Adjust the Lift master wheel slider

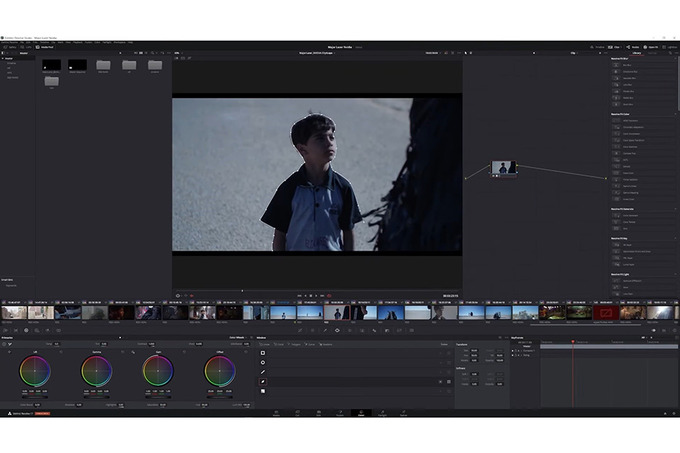tap(35, 397)
